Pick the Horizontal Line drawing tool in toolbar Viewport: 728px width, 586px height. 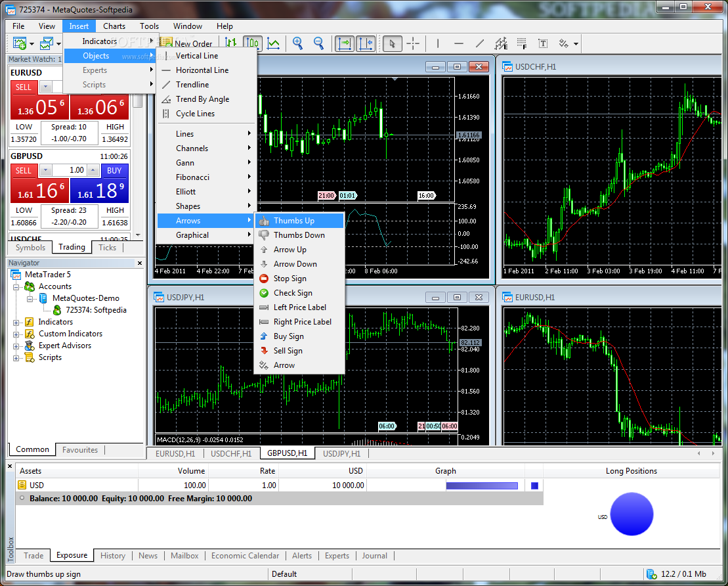click(x=459, y=43)
